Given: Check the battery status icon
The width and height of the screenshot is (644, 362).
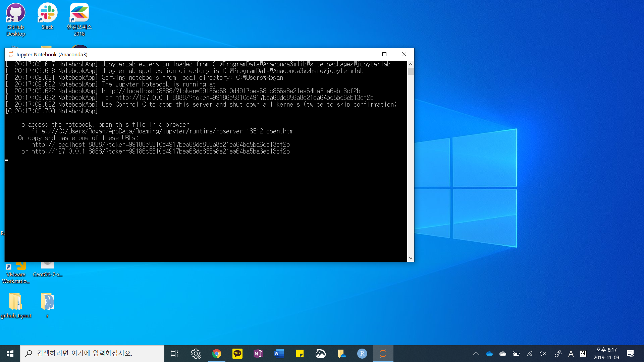Looking at the screenshot, I should (516, 354).
